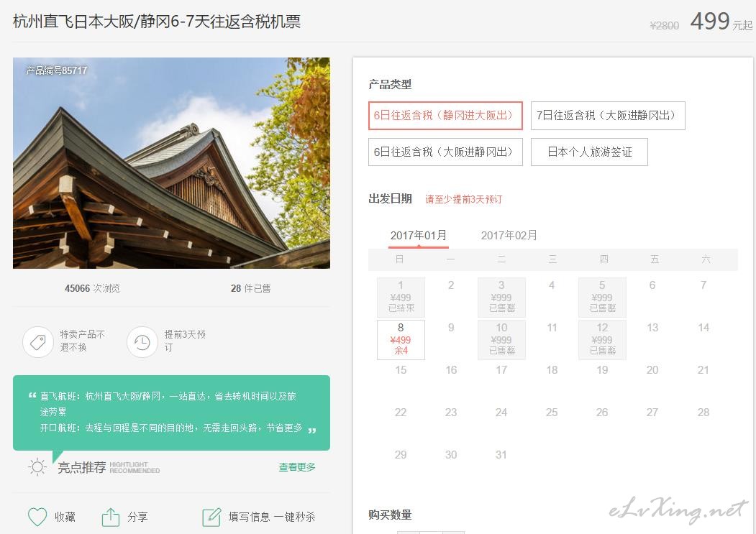Click the fill-info pencil icon
This screenshot has height=534, width=756.
[x=211, y=517]
